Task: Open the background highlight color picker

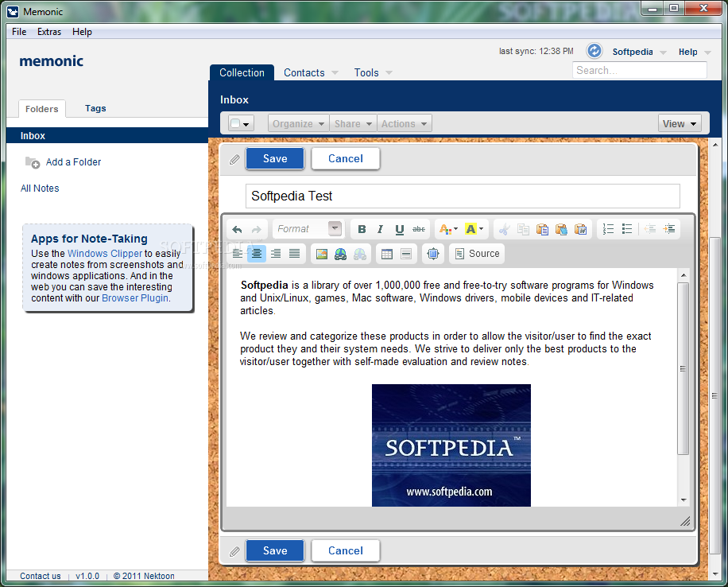Action: click(x=474, y=229)
